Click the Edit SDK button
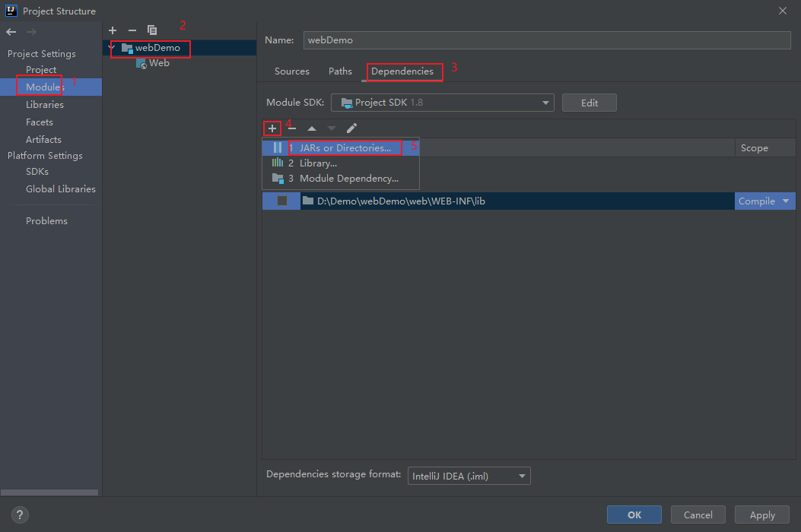The height and width of the screenshot is (532, 801). click(x=589, y=103)
